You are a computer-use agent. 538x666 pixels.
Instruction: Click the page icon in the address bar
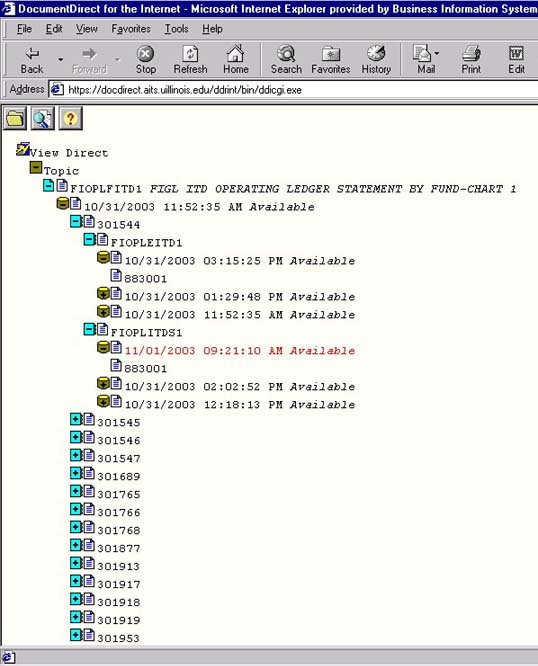[57, 90]
